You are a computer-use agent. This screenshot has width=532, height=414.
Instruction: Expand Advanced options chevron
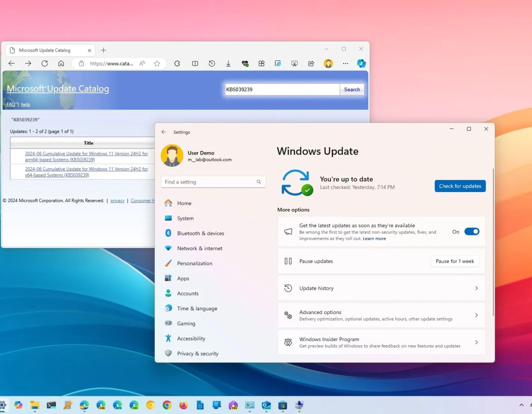[477, 315]
